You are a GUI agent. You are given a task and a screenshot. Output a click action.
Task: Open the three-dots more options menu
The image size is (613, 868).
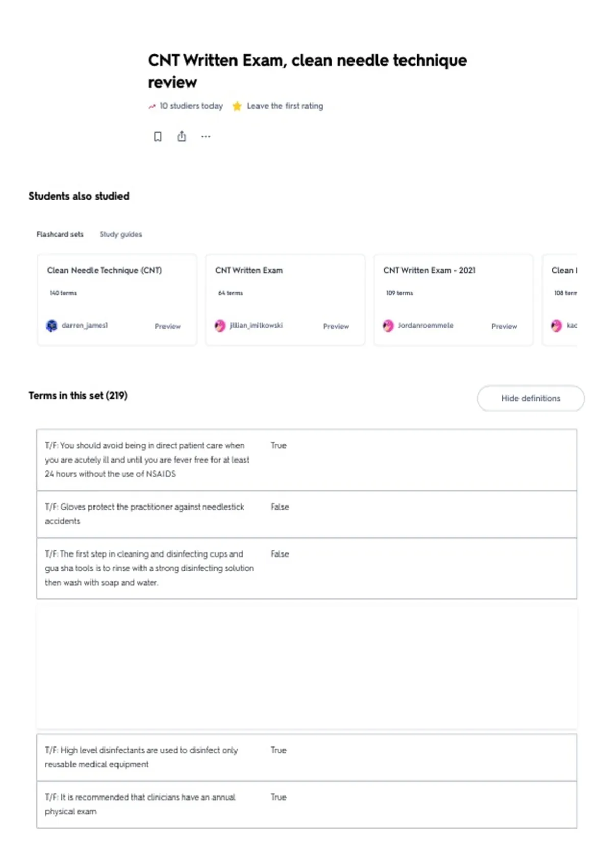(x=206, y=136)
